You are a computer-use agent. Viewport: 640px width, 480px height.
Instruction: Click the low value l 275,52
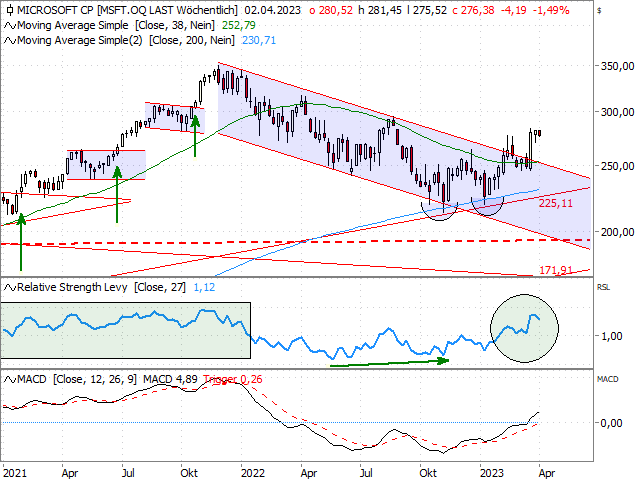pos(427,10)
